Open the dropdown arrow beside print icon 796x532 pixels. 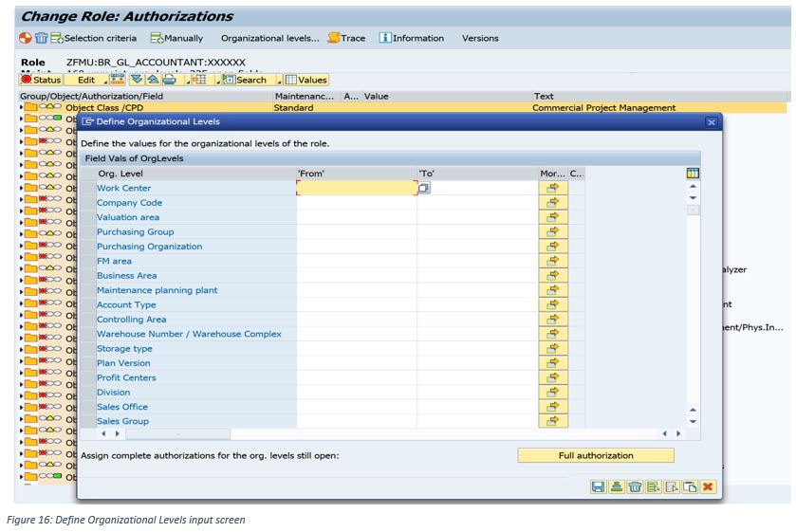(187, 81)
